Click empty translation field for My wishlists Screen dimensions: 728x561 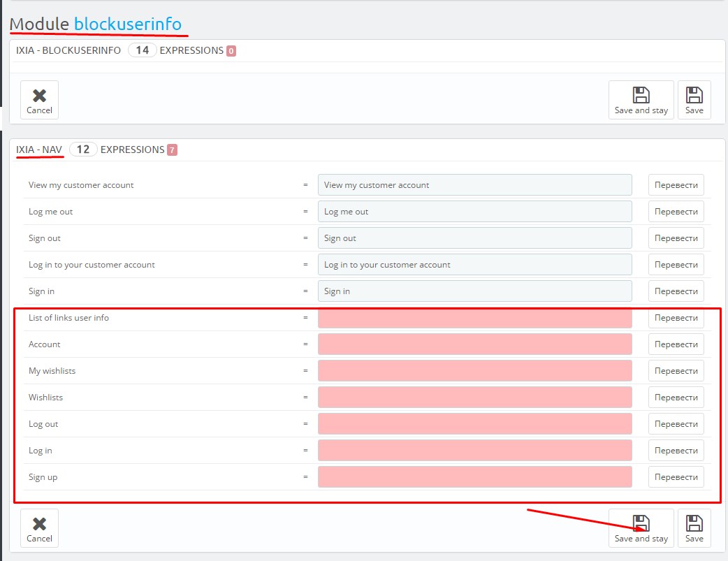[474, 370]
